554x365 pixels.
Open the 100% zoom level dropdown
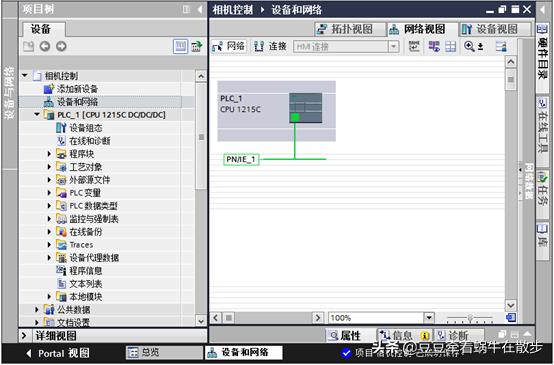click(429, 318)
